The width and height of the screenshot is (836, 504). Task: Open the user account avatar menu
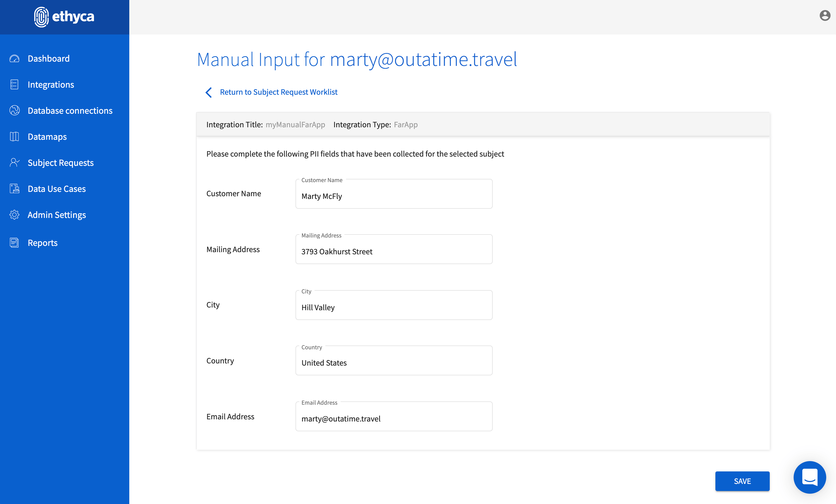[x=825, y=15]
